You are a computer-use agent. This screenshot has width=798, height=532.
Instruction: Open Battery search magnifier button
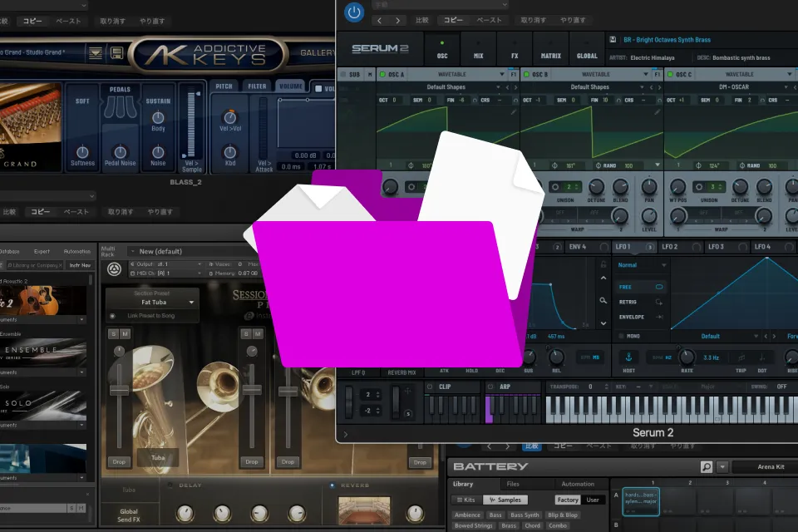click(x=707, y=466)
